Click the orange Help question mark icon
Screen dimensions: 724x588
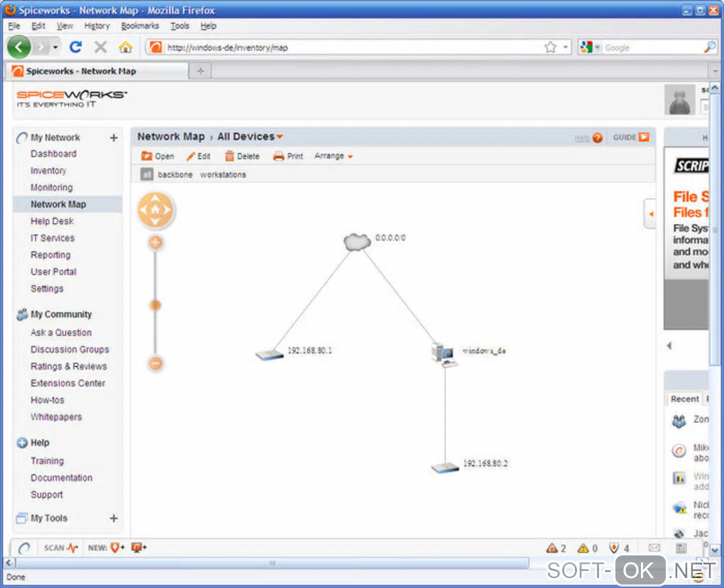pyautogui.click(x=597, y=138)
